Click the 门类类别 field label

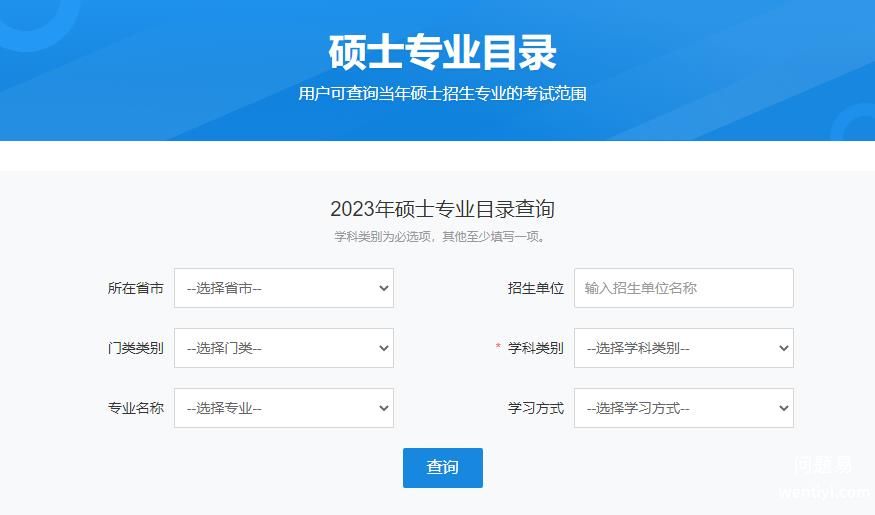click(136, 348)
